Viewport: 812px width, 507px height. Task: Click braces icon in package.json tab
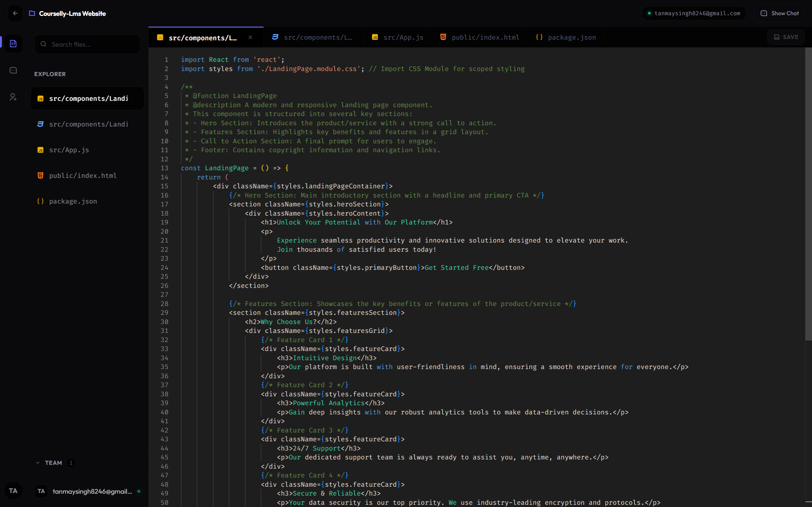click(x=539, y=37)
